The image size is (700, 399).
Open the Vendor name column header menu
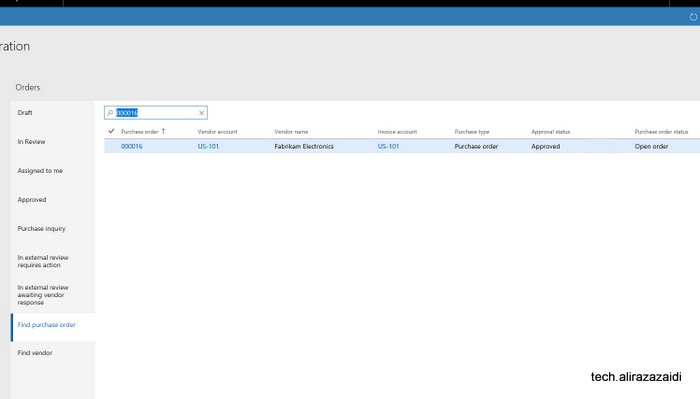[291, 132]
